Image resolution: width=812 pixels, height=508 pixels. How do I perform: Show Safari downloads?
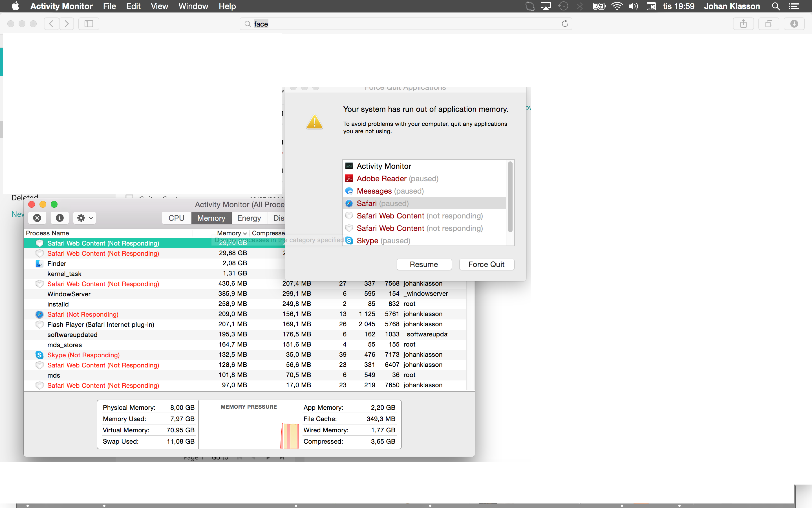pos(794,23)
